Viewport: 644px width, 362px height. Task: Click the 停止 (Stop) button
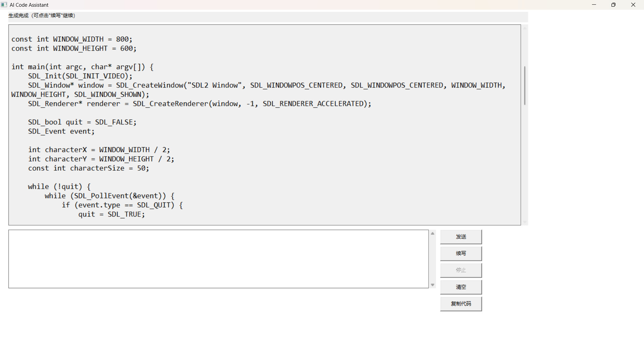tap(461, 270)
